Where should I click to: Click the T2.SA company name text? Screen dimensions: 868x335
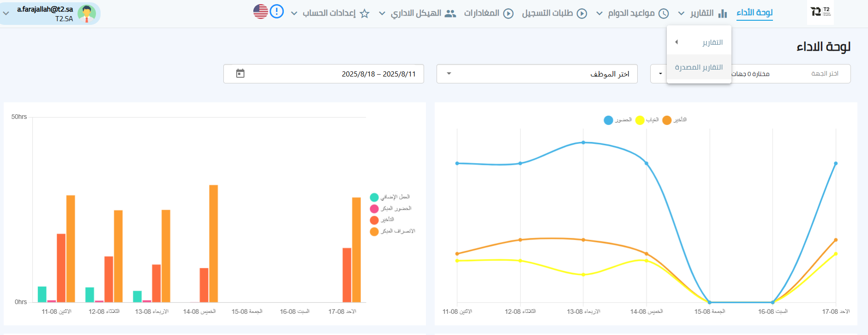[x=64, y=19]
